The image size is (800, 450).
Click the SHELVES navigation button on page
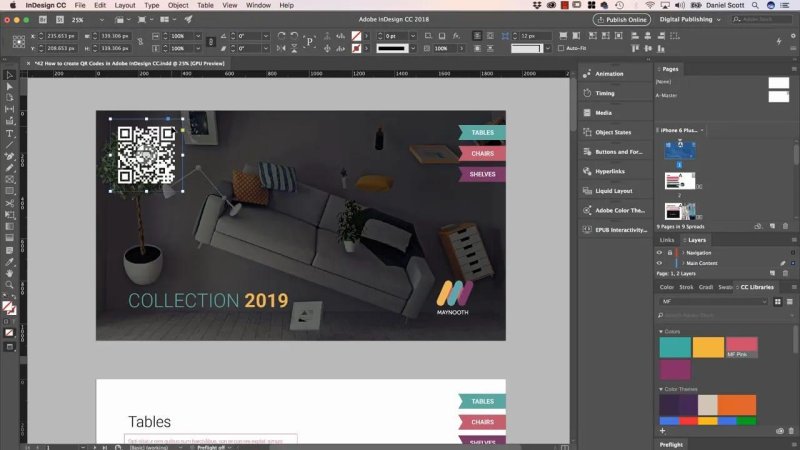point(482,174)
